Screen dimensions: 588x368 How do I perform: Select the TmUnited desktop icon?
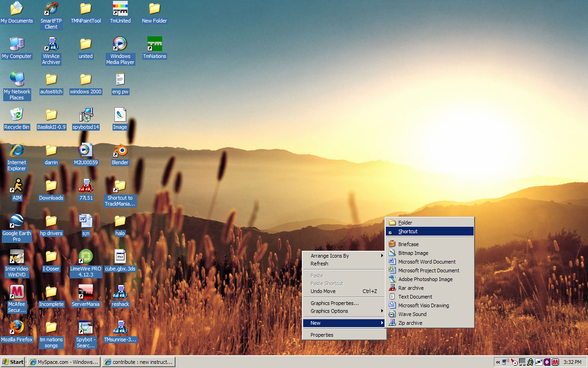(120, 12)
